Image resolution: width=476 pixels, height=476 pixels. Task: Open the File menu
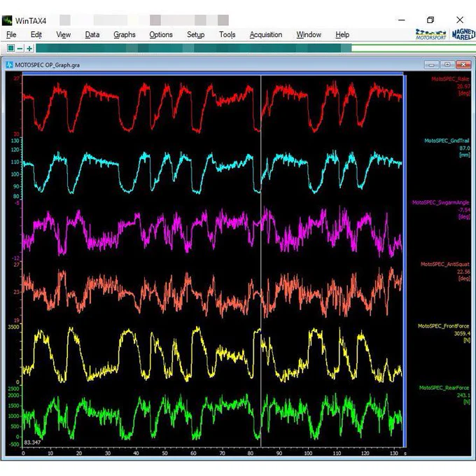tap(11, 34)
